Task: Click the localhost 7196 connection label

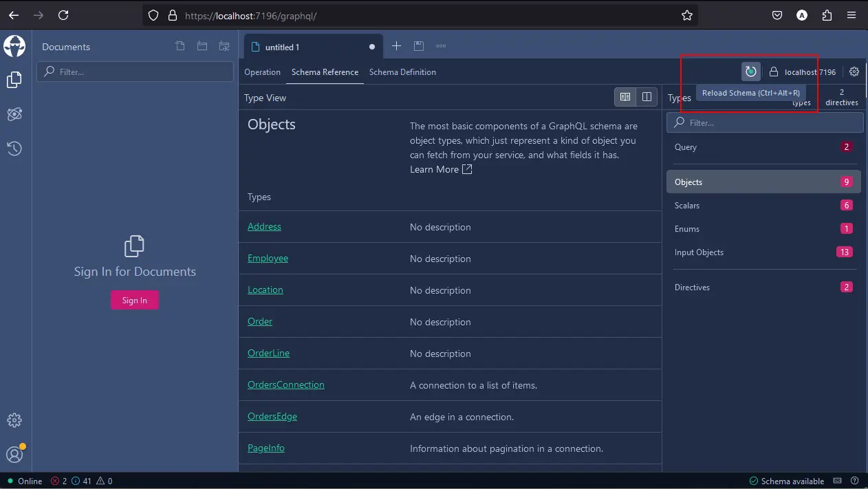Action: coord(810,72)
